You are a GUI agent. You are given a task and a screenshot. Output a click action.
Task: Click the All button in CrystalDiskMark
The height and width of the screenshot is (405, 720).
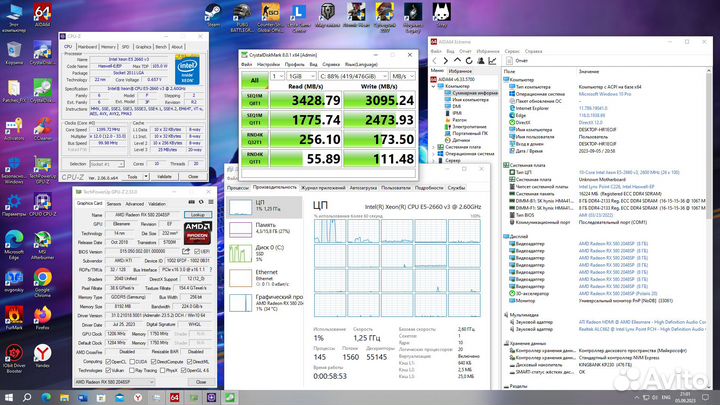[254, 80]
